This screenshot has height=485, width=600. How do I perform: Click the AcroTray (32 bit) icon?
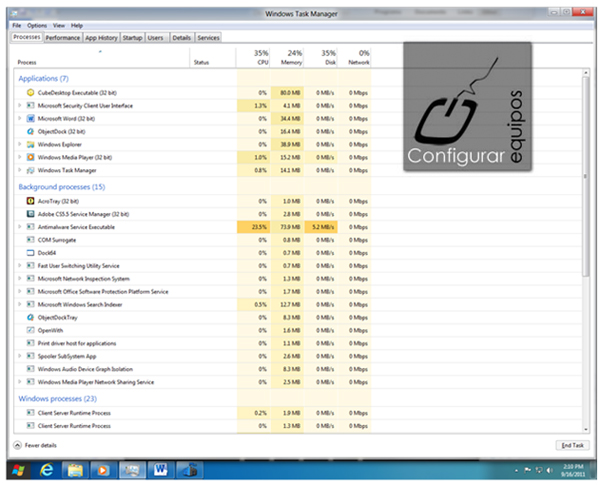click(30, 201)
